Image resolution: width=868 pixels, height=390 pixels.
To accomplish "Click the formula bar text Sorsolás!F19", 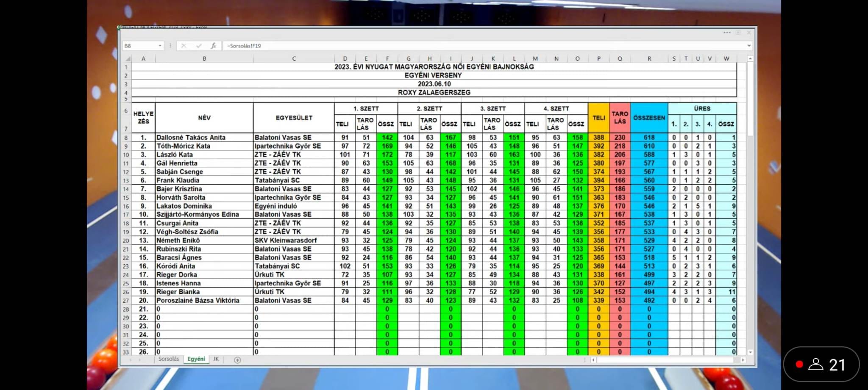I will [245, 46].
